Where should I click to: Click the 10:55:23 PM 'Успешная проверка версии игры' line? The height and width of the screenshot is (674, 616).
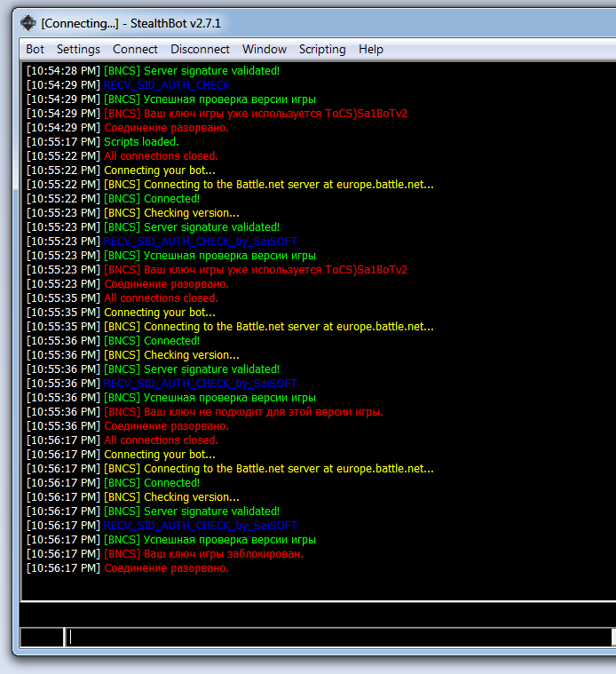(x=171, y=256)
